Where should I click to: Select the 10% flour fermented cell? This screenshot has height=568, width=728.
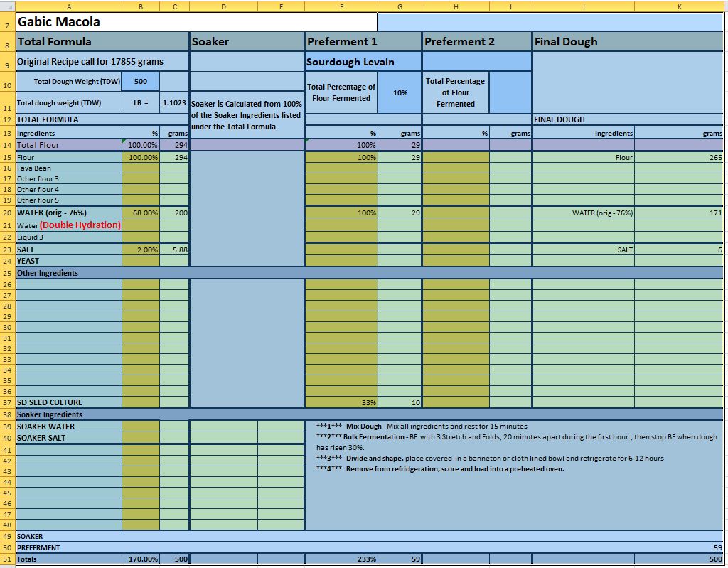click(x=400, y=92)
